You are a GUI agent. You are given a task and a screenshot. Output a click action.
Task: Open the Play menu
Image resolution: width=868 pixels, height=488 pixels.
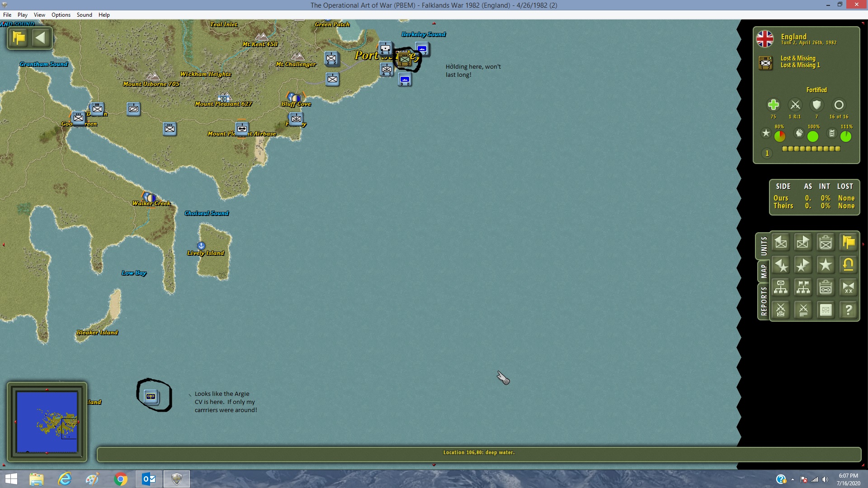[x=23, y=15]
